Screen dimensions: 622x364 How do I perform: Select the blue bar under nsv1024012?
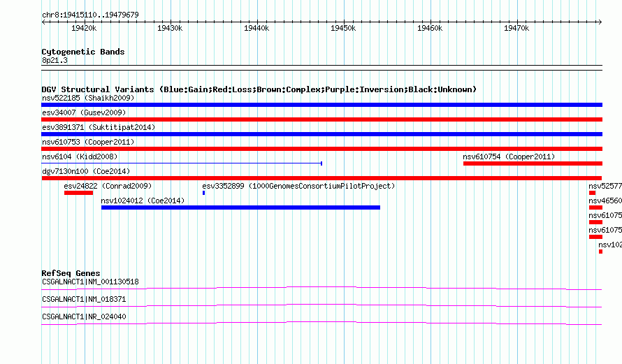pos(241,208)
